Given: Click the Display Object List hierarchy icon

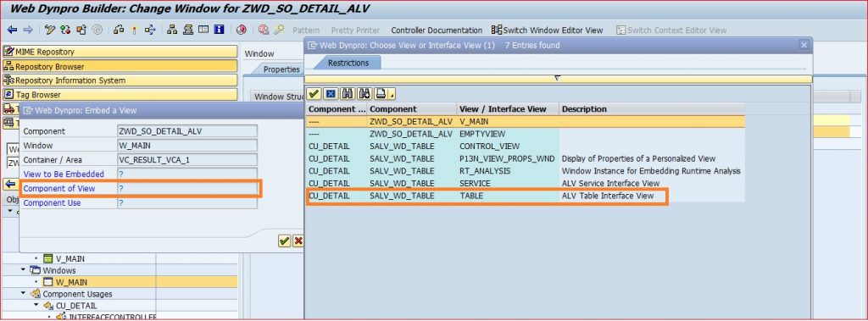Looking at the screenshot, I should [x=172, y=30].
